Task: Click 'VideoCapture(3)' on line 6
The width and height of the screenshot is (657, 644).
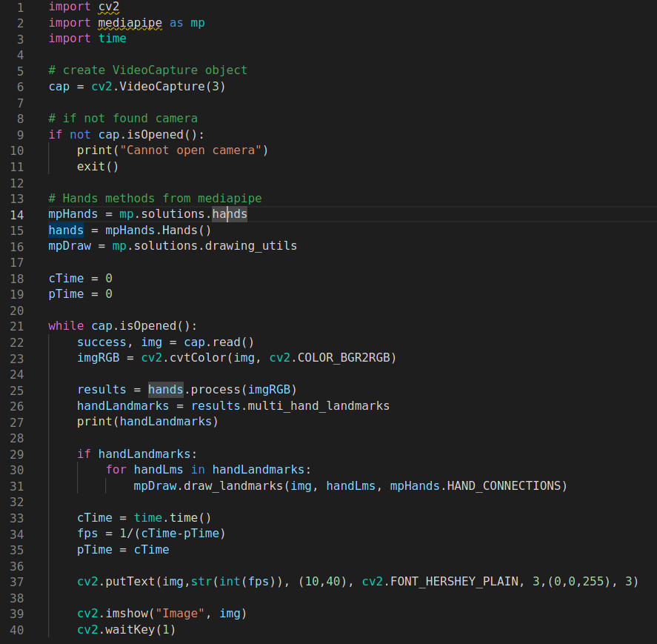Action: (x=173, y=87)
